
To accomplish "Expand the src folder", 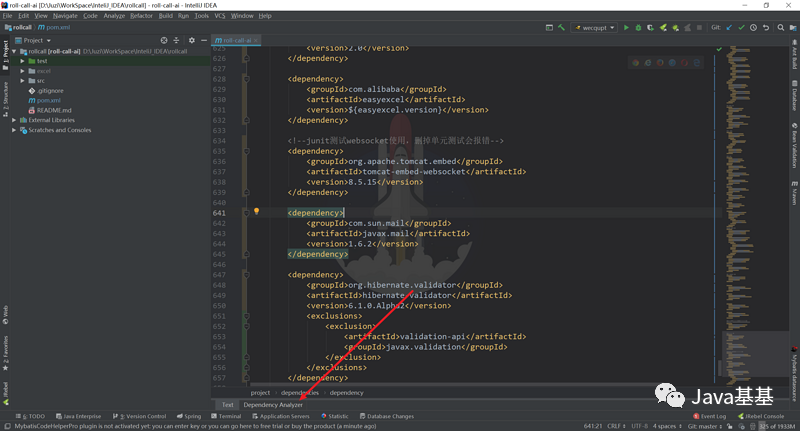I will tap(22, 81).
